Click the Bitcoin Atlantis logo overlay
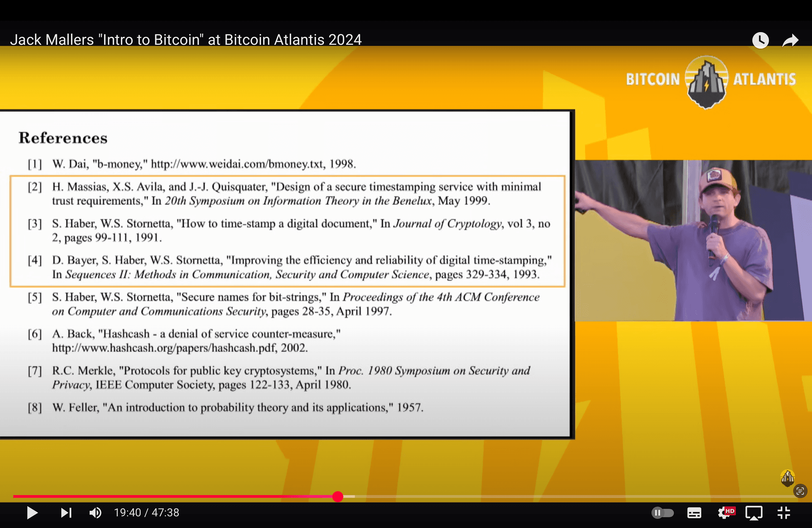The image size is (812, 528). pos(710,80)
